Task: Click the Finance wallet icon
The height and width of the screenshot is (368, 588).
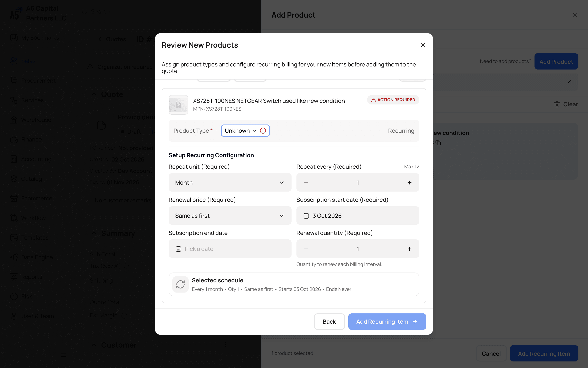Action: (14, 139)
